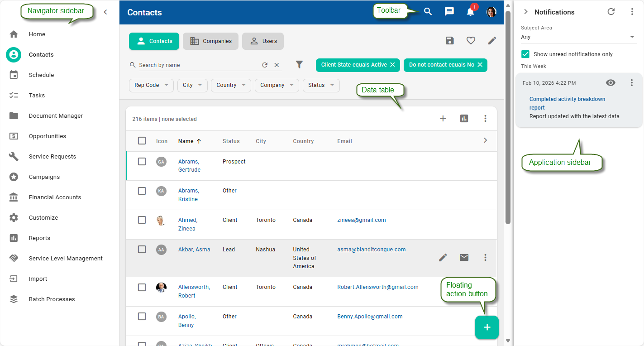Click the envelope icon on Akbar, Asma's row

pyautogui.click(x=464, y=257)
